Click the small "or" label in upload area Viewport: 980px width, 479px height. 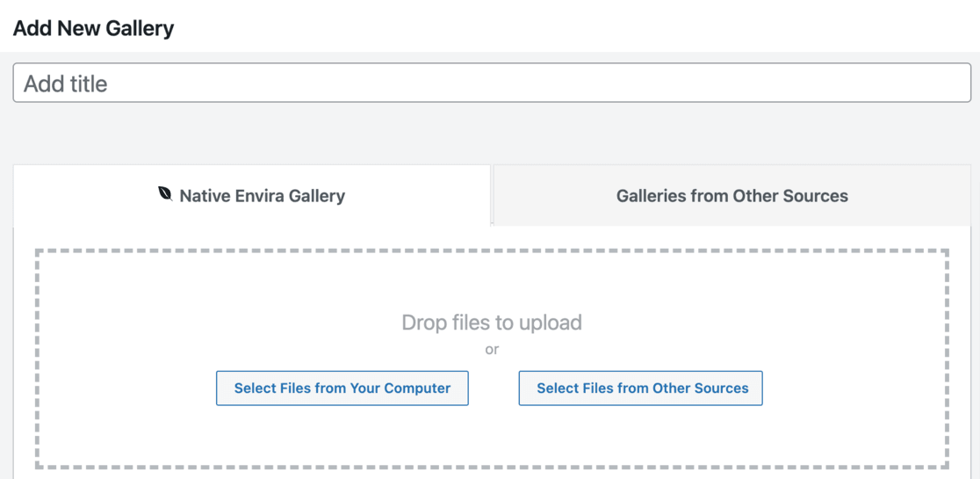pyautogui.click(x=492, y=350)
